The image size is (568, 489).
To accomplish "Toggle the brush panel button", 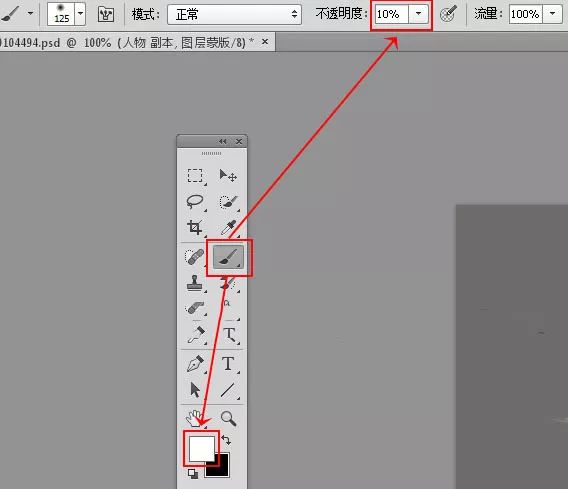I will tap(106, 14).
